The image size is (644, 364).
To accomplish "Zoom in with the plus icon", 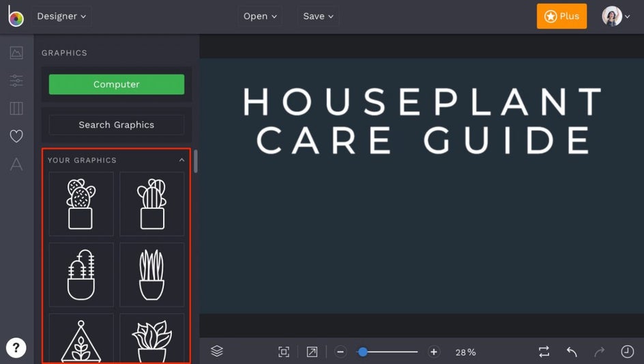I will [x=434, y=352].
